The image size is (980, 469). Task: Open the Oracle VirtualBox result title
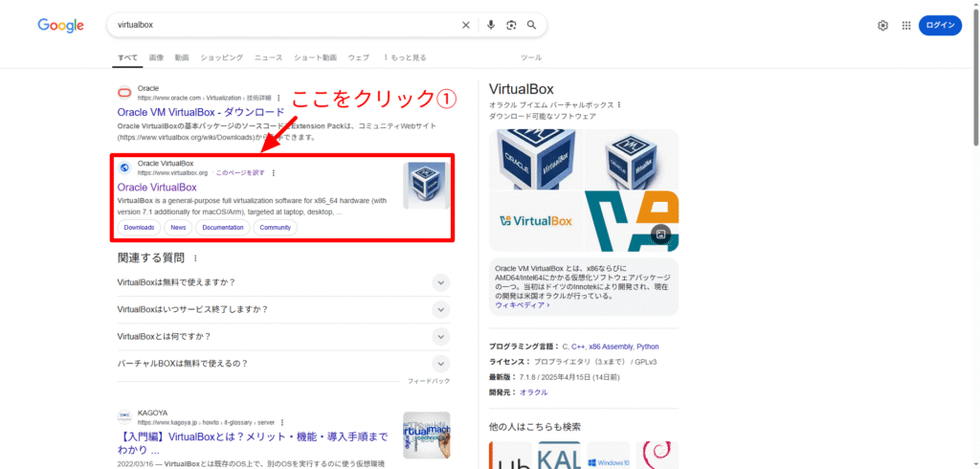point(157,187)
